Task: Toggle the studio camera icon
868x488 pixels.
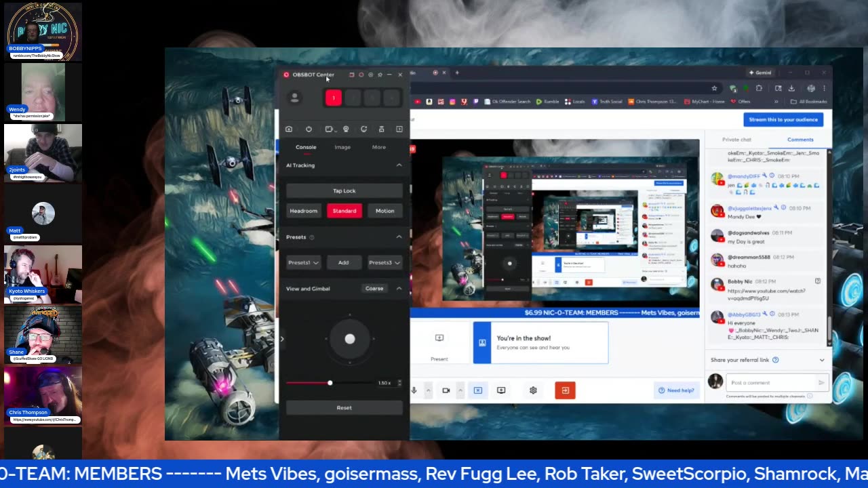Action: 446,390
